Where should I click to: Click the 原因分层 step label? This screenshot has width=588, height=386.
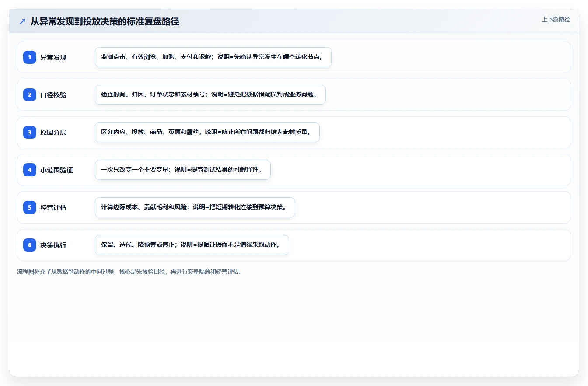click(53, 132)
